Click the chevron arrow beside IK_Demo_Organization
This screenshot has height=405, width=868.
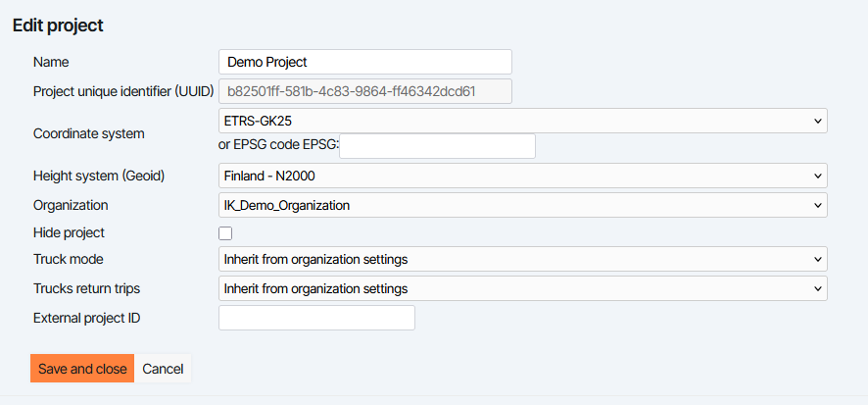pos(818,205)
